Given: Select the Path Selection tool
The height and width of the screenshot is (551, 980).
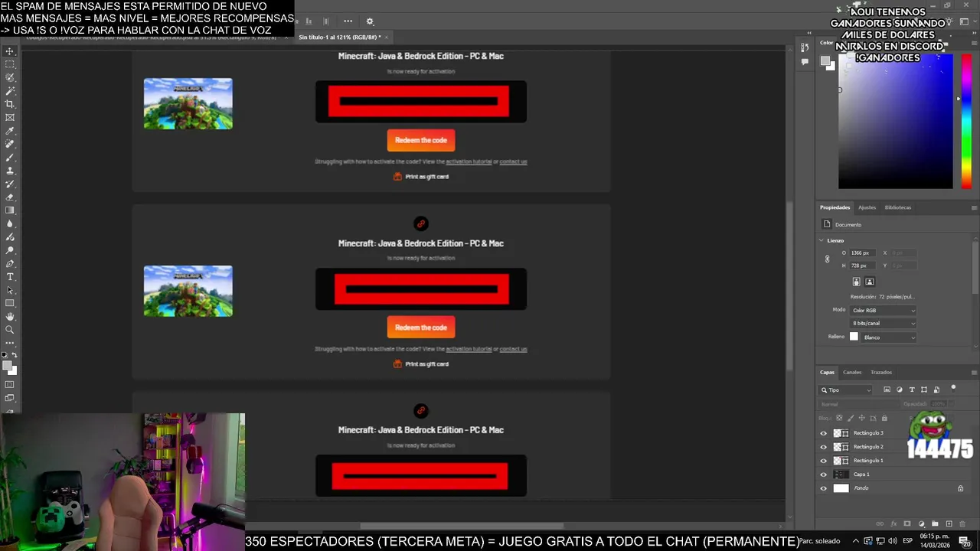Looking at the screenshot, I should 10,290.
